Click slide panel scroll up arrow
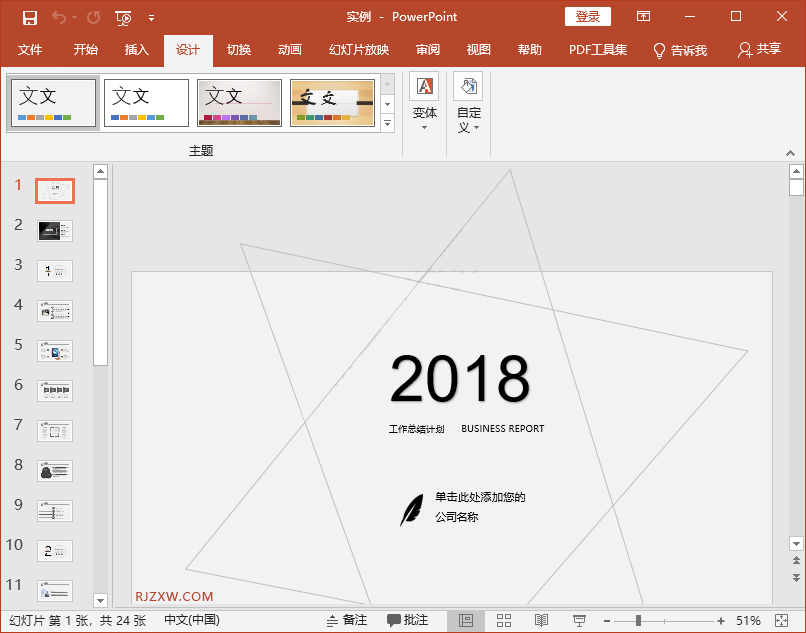Image resolution: width=806 pixels, height=633 pixels. pyautogui.click(x=100, y=171)
